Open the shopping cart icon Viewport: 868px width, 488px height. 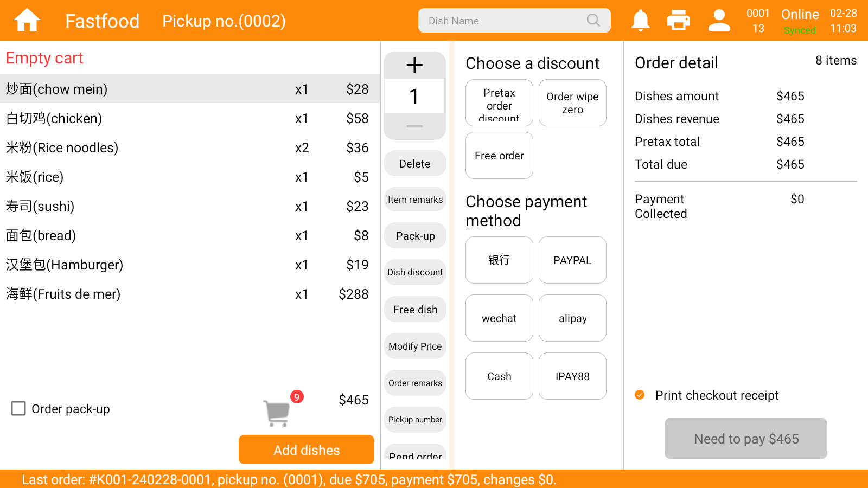coord(277,413)
